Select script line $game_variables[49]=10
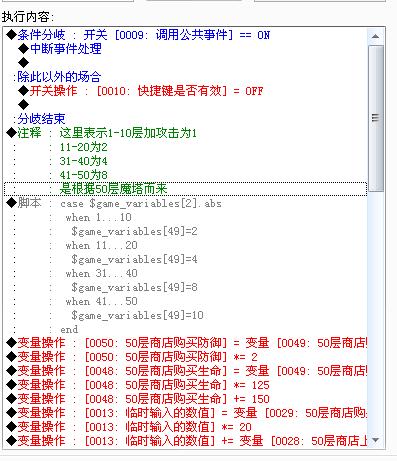 [x=186, y=315]
